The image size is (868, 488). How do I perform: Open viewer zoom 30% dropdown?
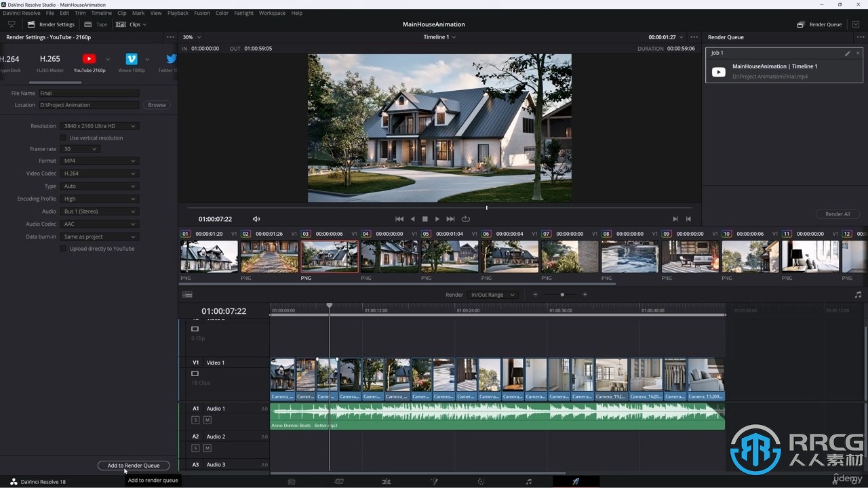click(192, 37)
